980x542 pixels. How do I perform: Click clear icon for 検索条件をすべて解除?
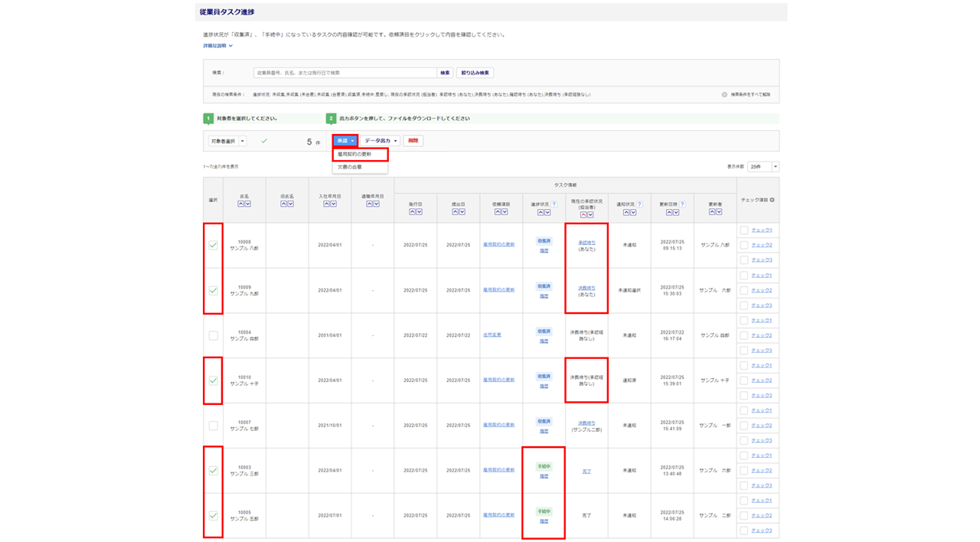click(724, 95)
